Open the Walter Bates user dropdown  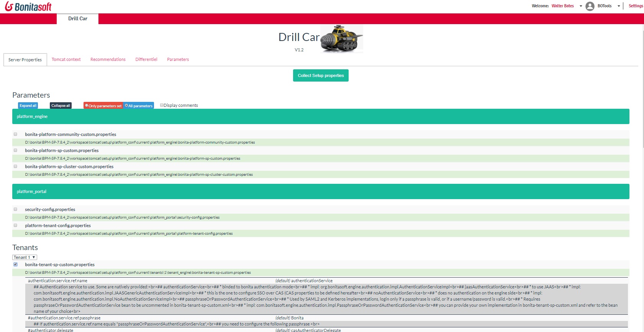click(567, 6)
